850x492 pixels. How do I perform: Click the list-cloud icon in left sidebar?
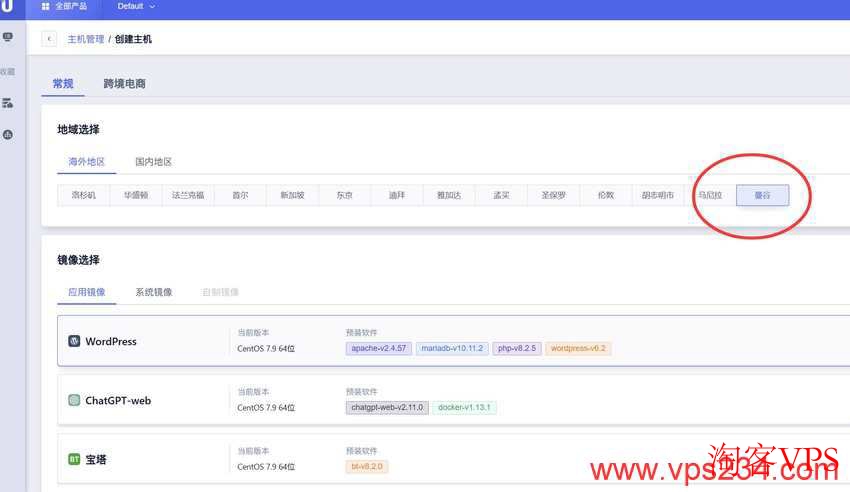8,103
